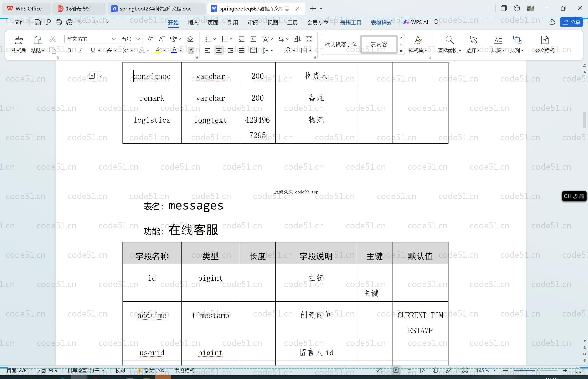Click the cloud upload icon
Screen dimensions: 588x379
pyautogui.click(x=552, y=22)
